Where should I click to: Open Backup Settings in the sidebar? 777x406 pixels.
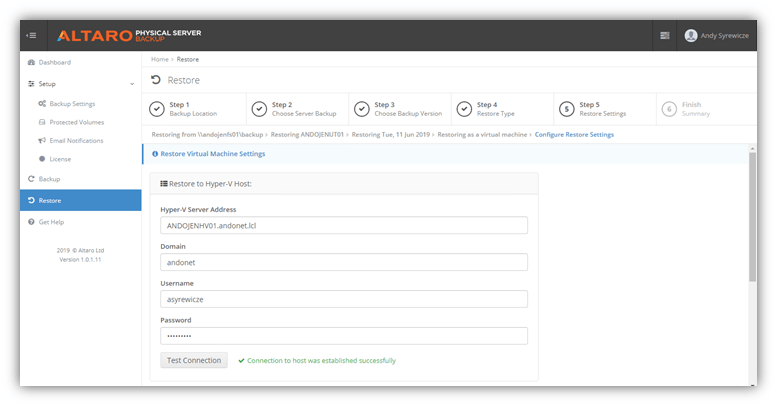point(72,103)
